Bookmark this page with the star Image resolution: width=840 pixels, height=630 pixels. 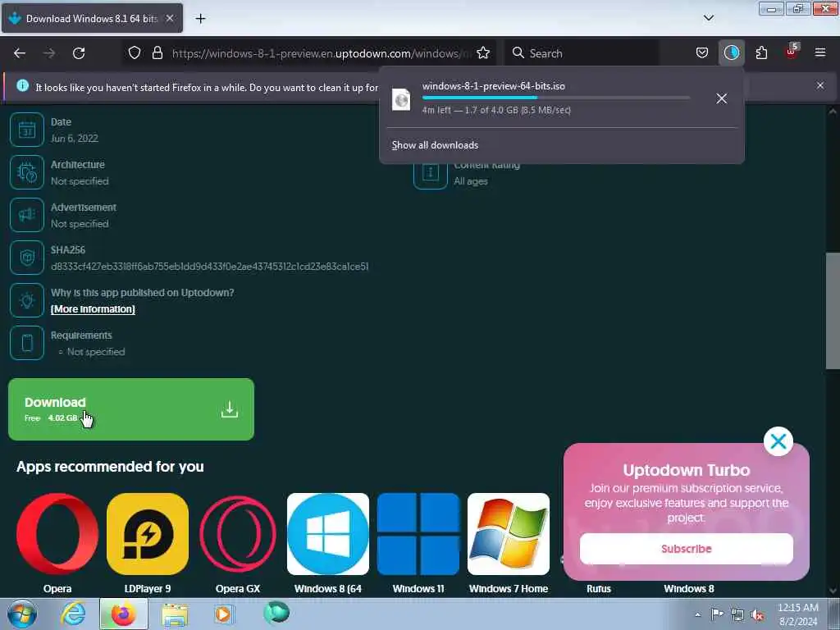483,52
